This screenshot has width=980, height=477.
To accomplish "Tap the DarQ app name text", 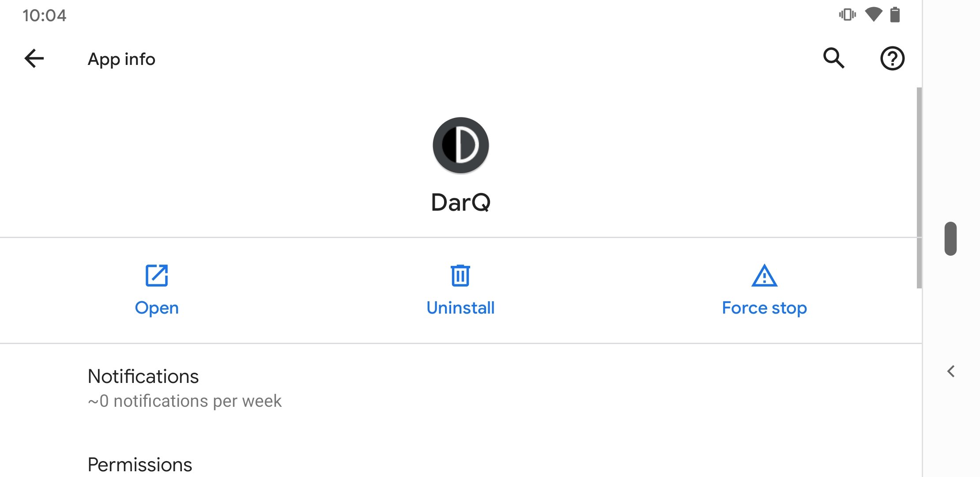I will [460, 203].
